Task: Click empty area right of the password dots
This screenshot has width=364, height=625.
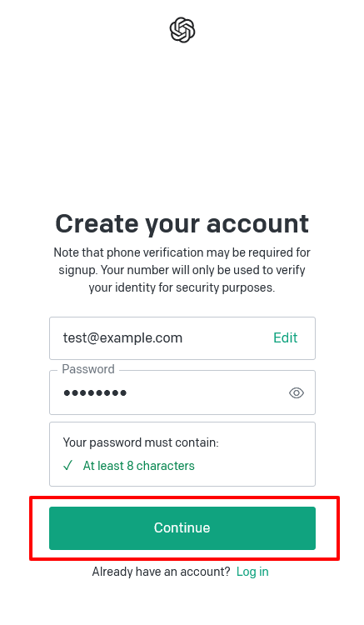Action: pos(207,393)
